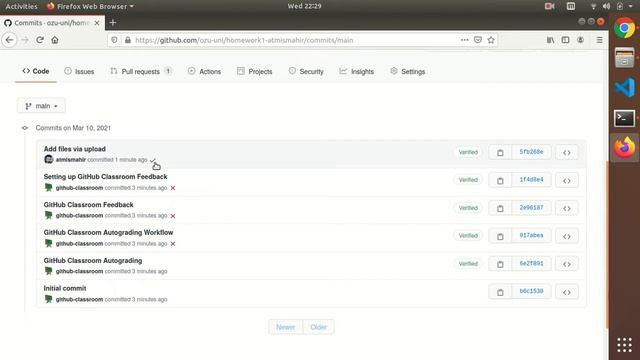Click Verified badge on 5fb268e commit

468,152
